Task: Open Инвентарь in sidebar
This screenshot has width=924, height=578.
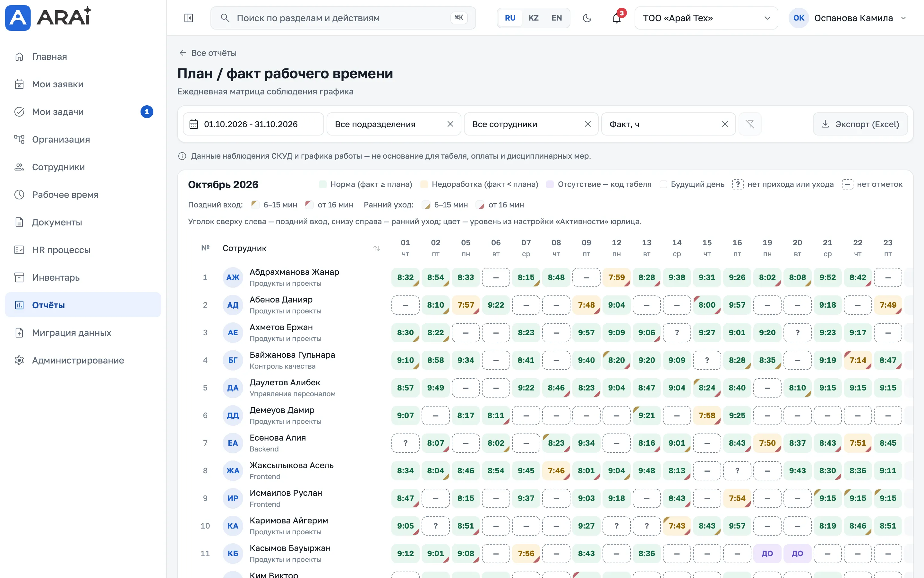Action: coord(83,277)
